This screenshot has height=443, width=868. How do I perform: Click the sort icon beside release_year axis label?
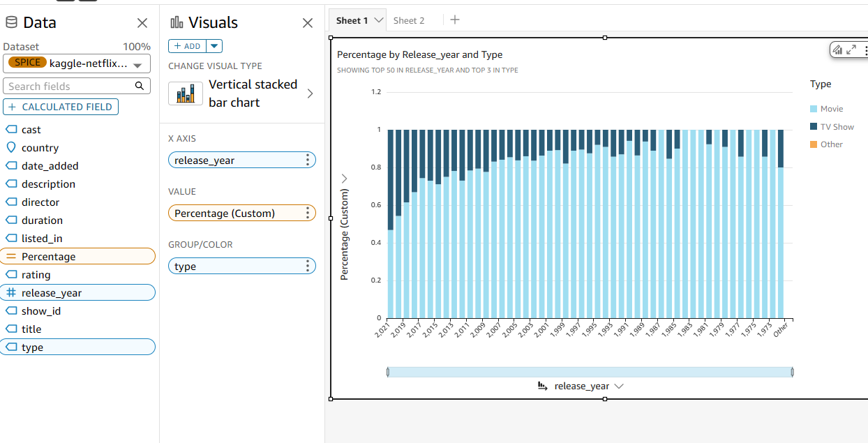click(x=543, y=386)
